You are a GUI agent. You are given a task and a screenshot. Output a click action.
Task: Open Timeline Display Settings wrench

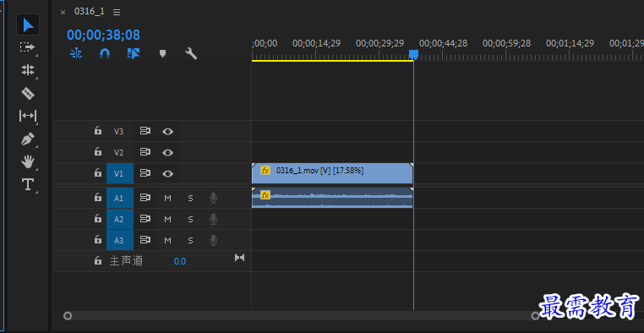click(191, 53)
